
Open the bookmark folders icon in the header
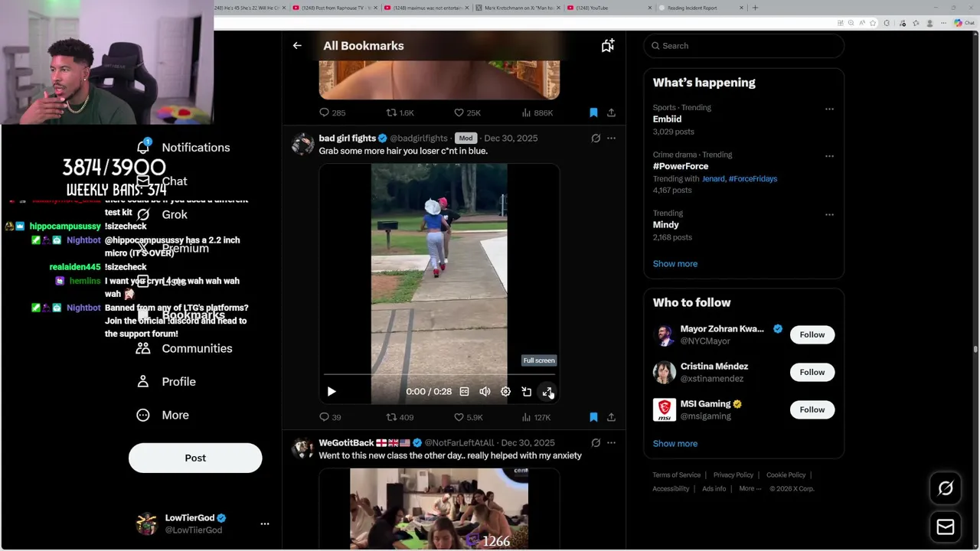coord(608,46)
